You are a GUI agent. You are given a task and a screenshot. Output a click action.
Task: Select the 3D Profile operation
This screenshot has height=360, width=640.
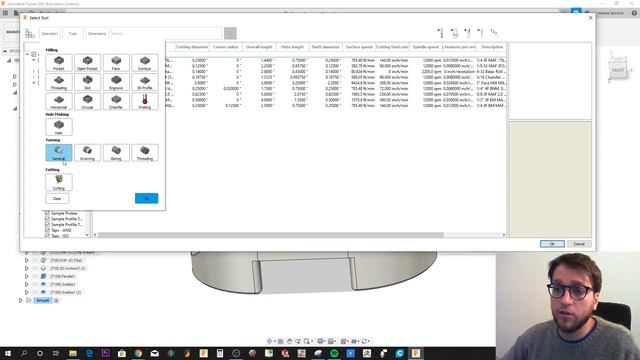145,82
